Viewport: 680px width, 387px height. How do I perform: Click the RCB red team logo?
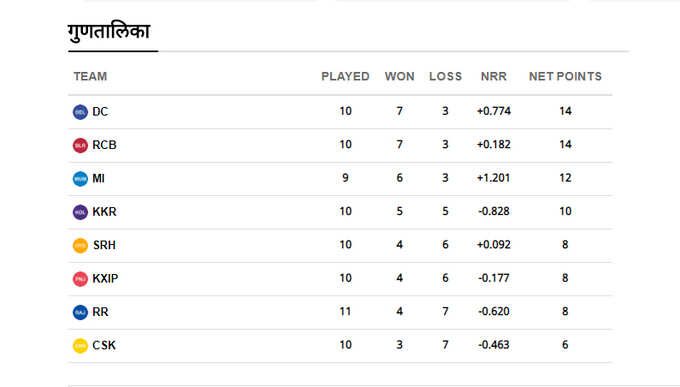click(80, 145)
